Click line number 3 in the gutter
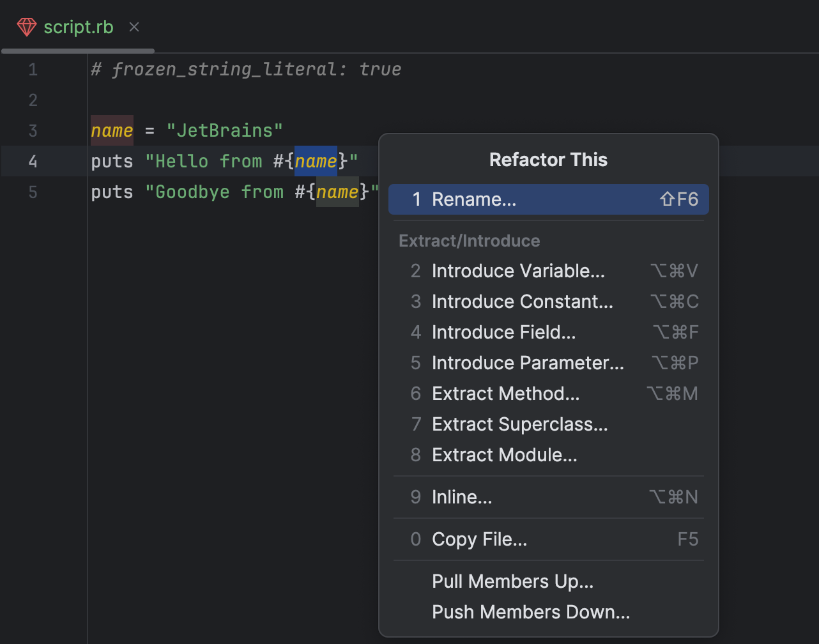This screenshot has width=819, height=644. [x=33, y=130]
